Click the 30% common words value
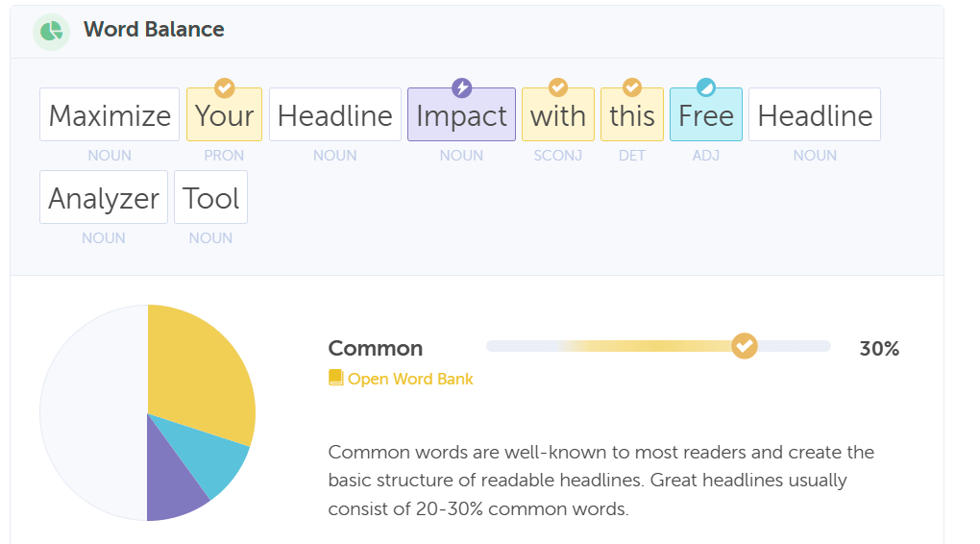The height and width of the screenshot is (544, 980). pyautogui.click(x=879, y=349)
